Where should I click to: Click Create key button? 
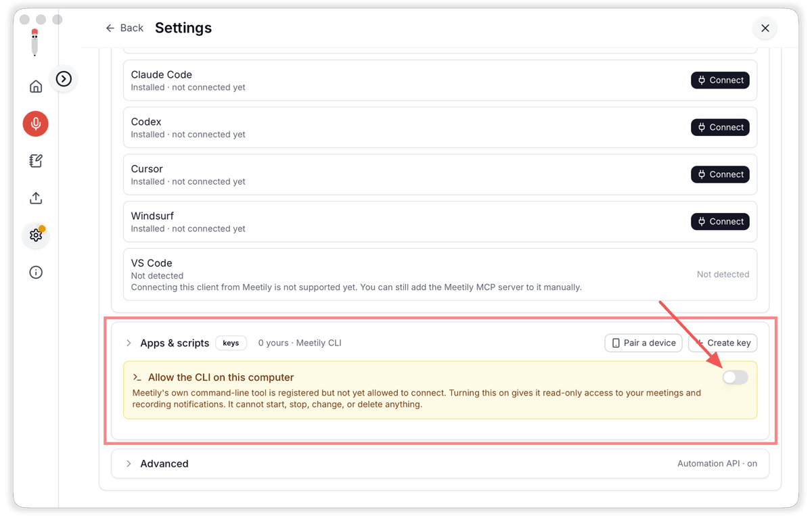pos(723,343)
